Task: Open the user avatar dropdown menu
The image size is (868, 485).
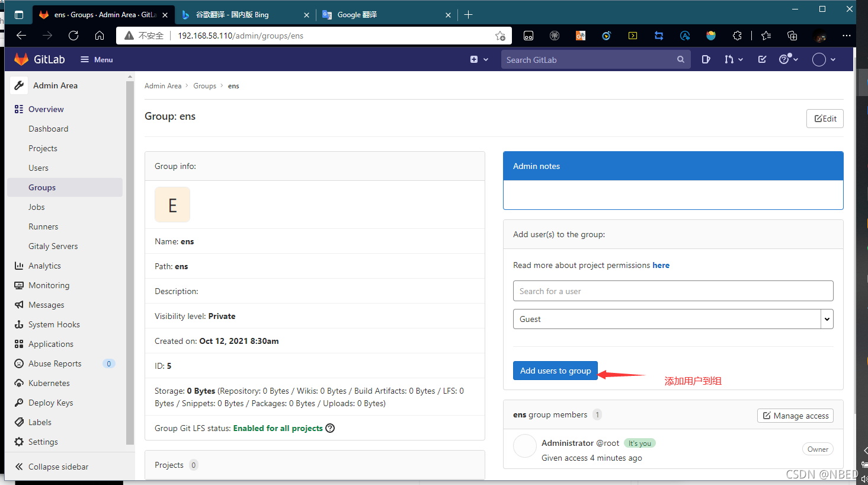Action: click(x=823, y=59)
